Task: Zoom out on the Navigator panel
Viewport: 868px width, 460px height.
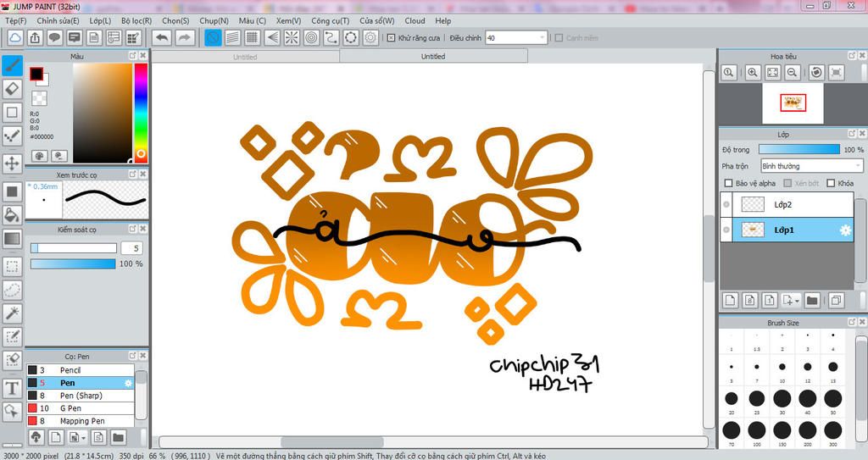Action: 793,72
